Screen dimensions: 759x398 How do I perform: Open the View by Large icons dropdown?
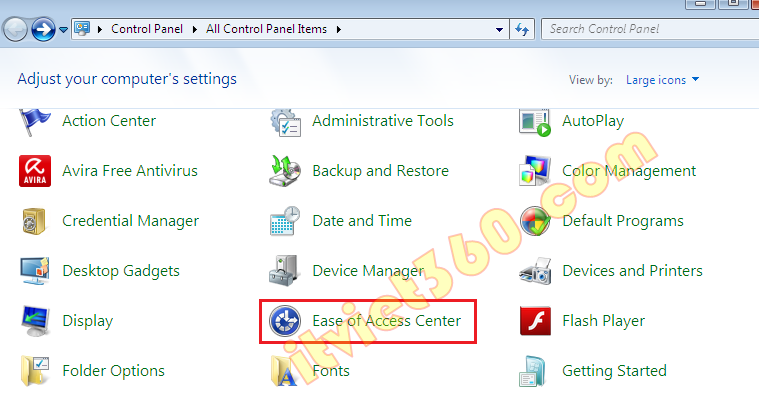[x=662, y=80]
